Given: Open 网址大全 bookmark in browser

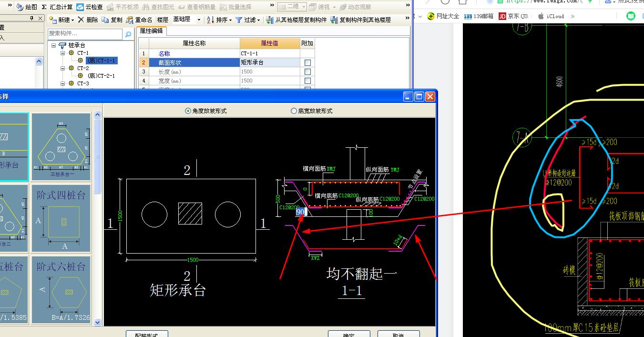Looking at the screenshot, I should coord(443,16).
